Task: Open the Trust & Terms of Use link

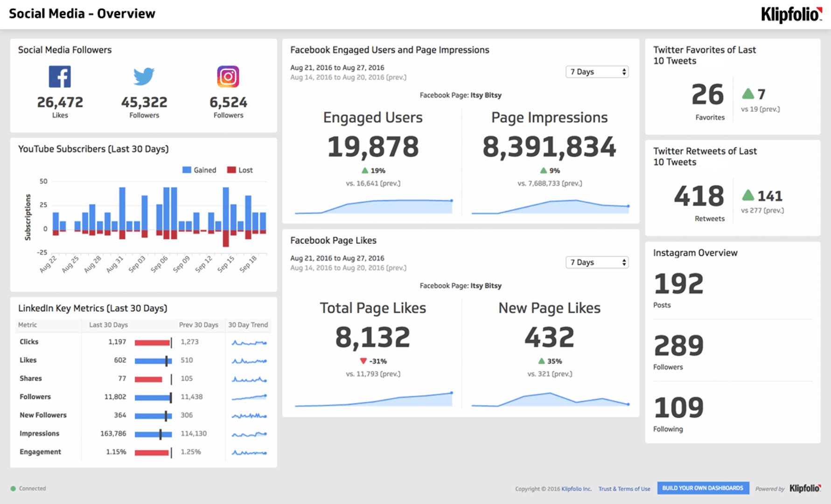Action: 624,489
